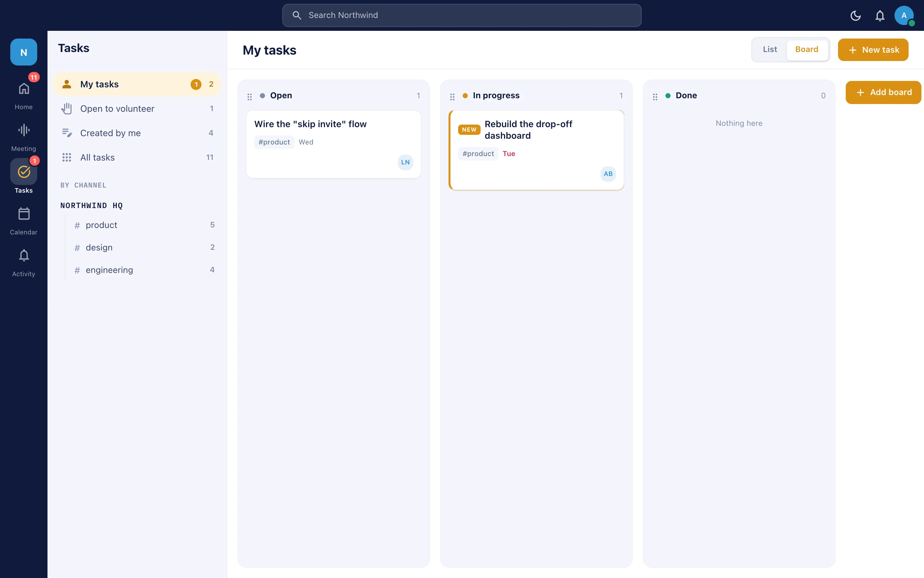Open notifications bell in top bar

point(880,15)
